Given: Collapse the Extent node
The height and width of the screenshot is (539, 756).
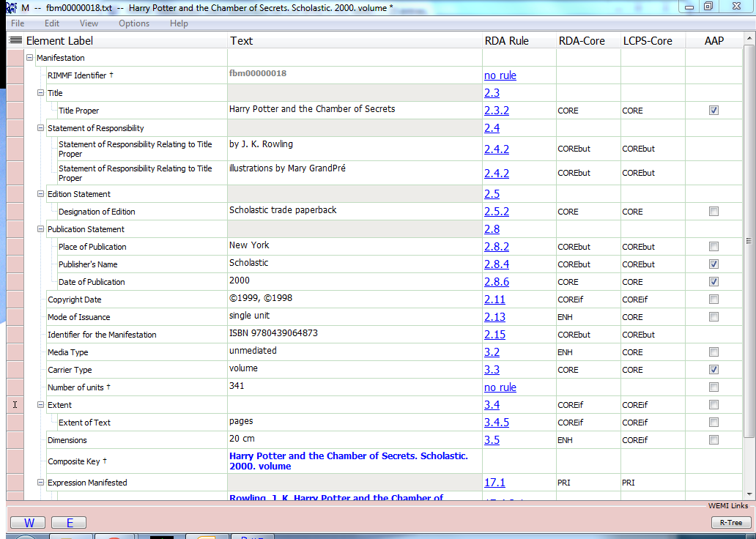Looking at the screenshot, I should tap(41, 404).
